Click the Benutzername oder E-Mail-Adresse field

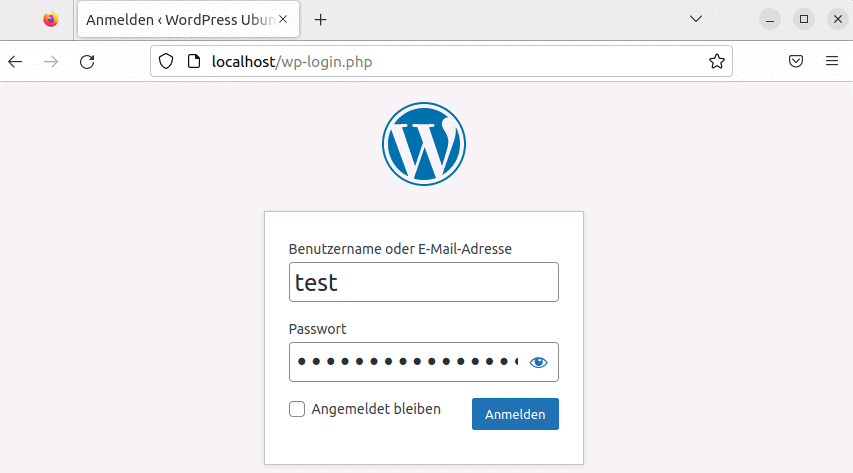click(x=423, y=282)
